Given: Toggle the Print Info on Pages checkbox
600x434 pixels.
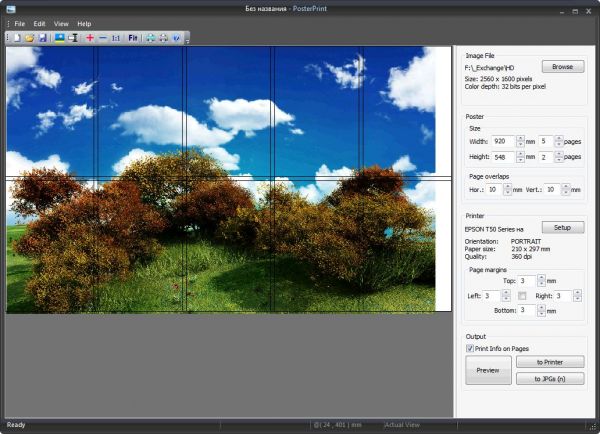Looking at the screenshot, I should [x=471, y=348].
